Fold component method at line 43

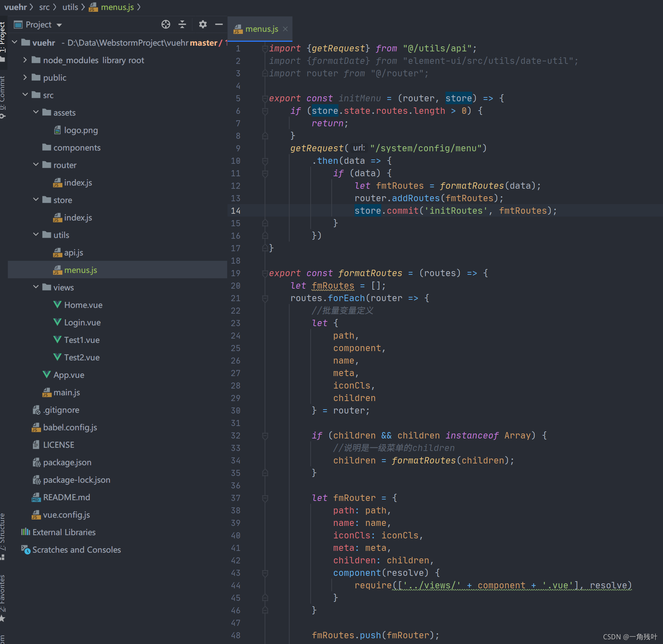click(265, 573)
